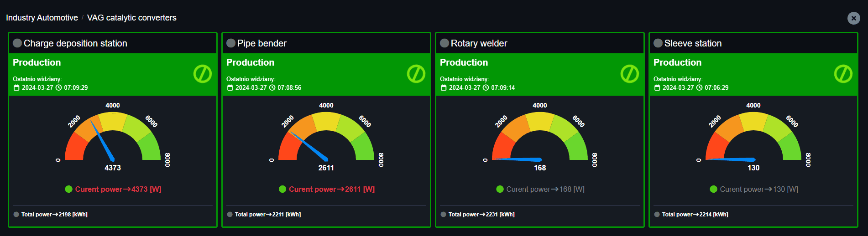Click the clock icon before 07:08:56
This screenshot has width=868, height=236.
(x=272, y=87)
